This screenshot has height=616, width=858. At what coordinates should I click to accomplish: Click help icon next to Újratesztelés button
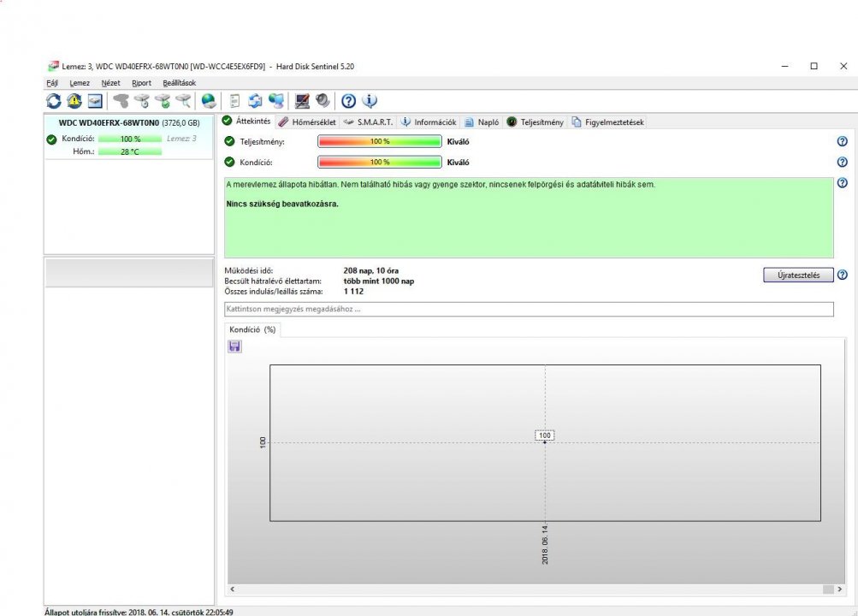coord(842,275)
